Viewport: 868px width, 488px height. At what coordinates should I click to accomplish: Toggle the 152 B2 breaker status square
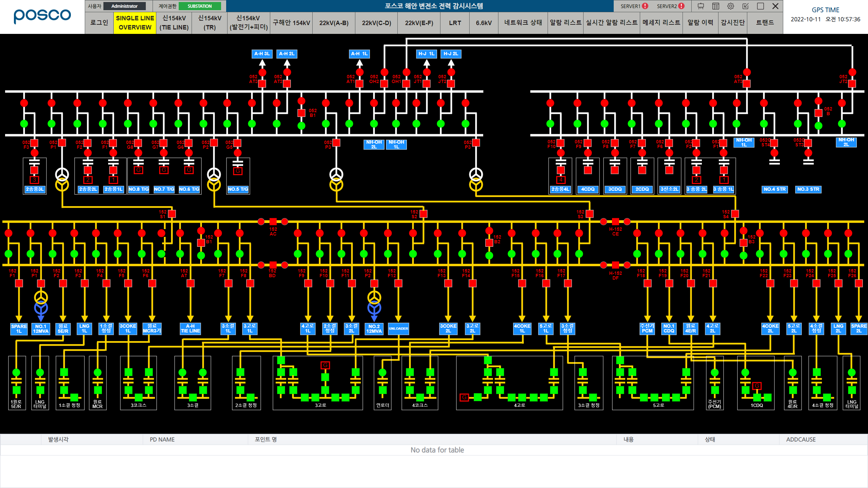(x=489, y=242)
